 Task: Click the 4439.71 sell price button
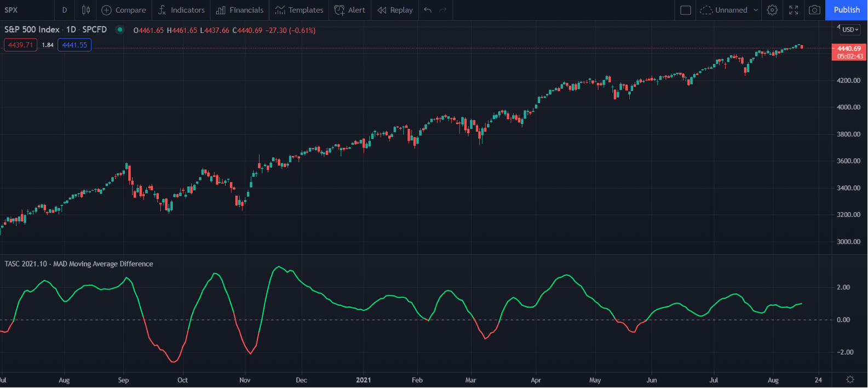point(21,45)
